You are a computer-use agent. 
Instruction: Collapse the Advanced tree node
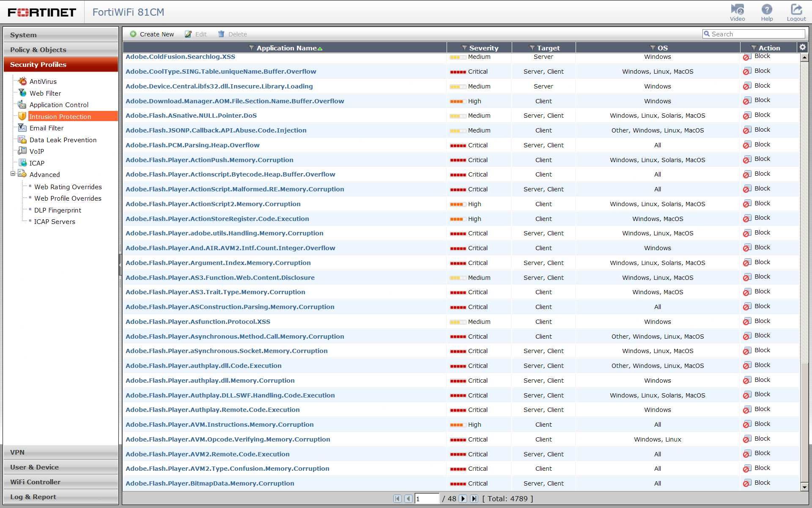(13, 174)
